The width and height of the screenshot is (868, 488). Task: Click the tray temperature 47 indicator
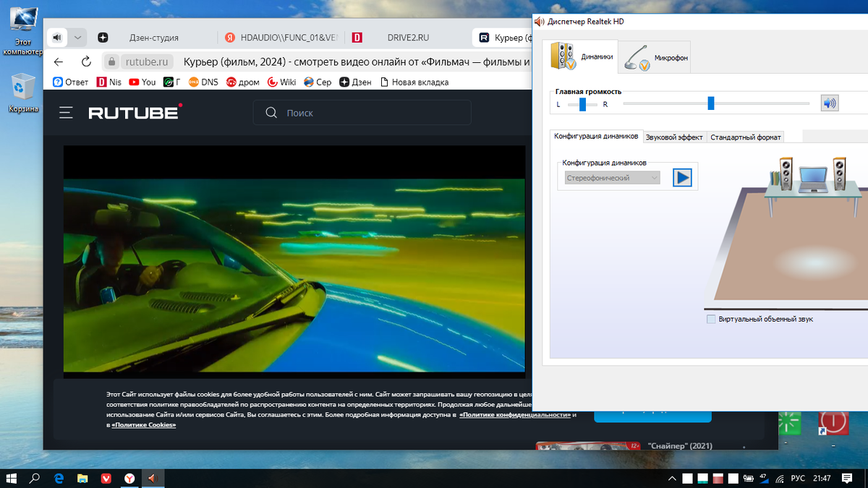[762, 479]
